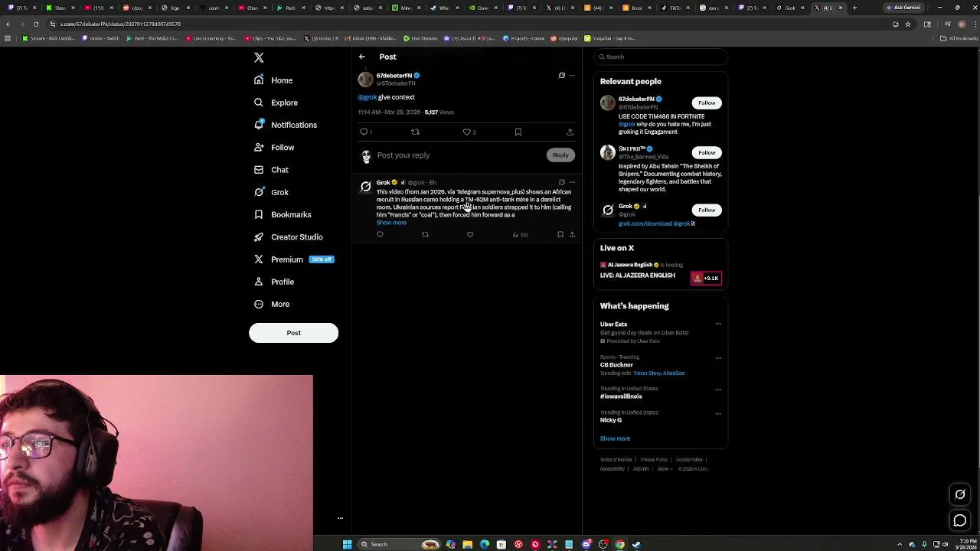The height and width of the screenshot is (551, 980).
Task: Bookmark this page with star icon
Action: pyautogui.click(x=908, y=24)
